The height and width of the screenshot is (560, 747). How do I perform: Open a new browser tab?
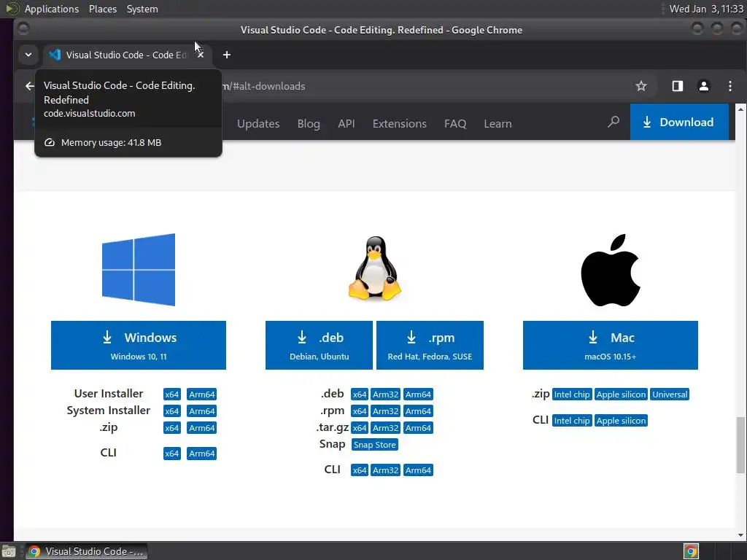pyautogui.click(x=227, y=55)
